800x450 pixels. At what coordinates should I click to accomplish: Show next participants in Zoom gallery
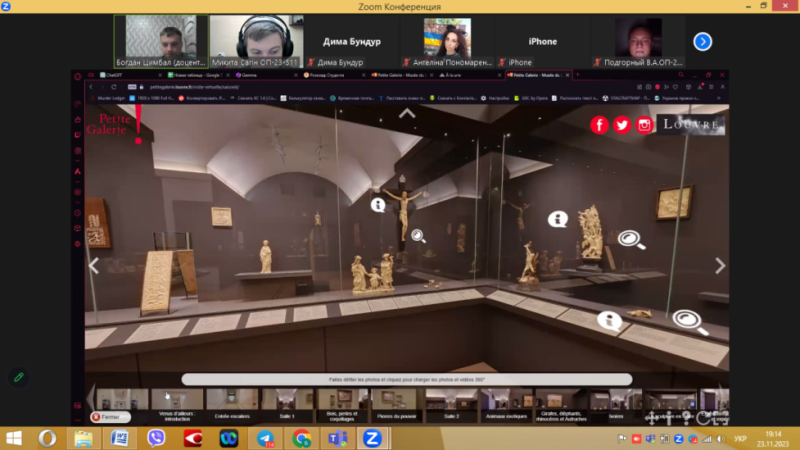click(703, 41)
